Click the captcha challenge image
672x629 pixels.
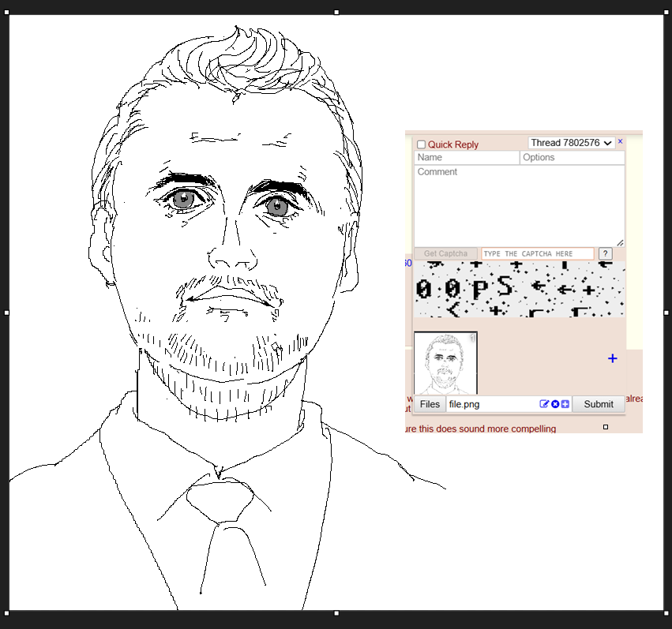pyautogui.click(x=520, y=289)
